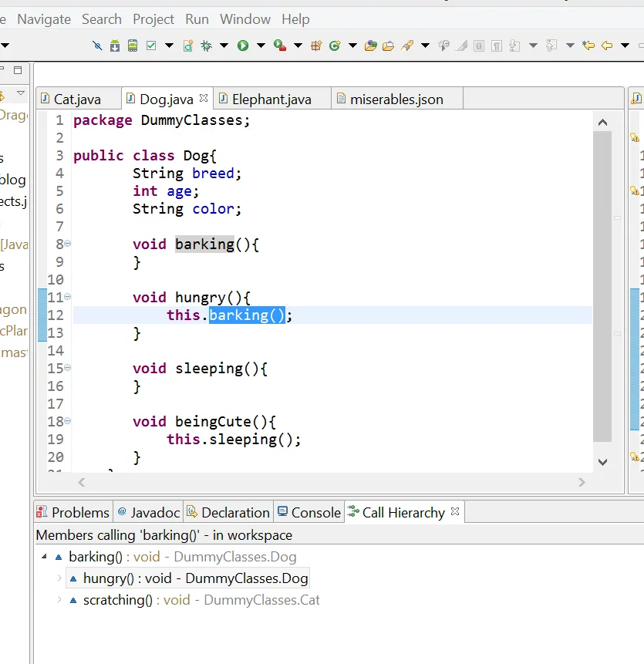This screenshot has height=664, width=644.
Task: Click the editor scrollbar down arrow
Action: 602,462
